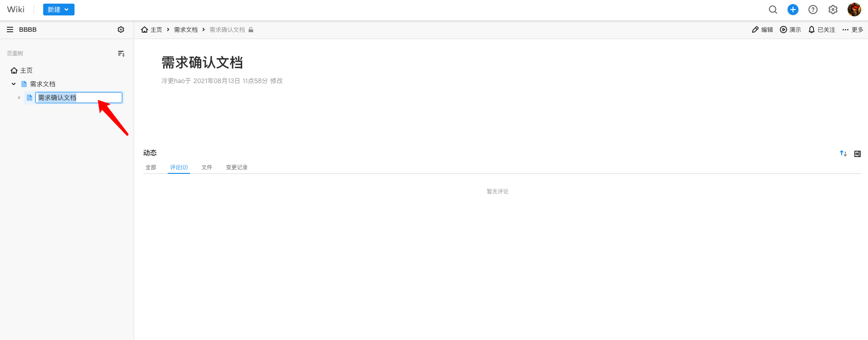This screenshot has height=340, width=868.
Task: Collapse the activity panel icon
Action: (x=857, y=154)
